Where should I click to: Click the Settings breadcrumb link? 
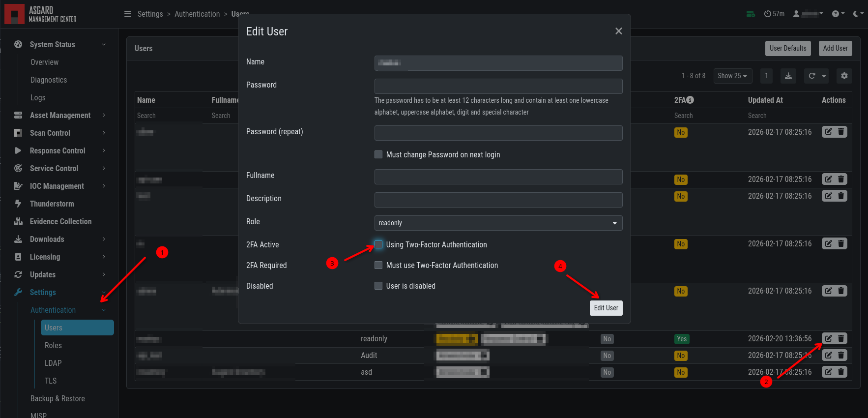(150, 14)
